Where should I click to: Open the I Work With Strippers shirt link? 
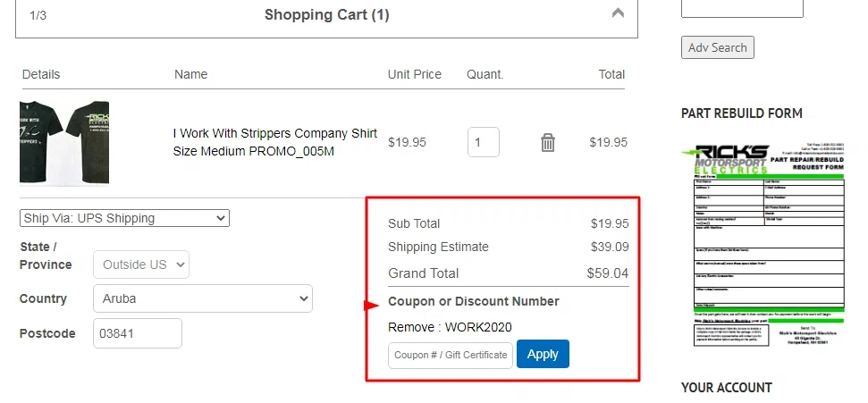tap(275, 142)
